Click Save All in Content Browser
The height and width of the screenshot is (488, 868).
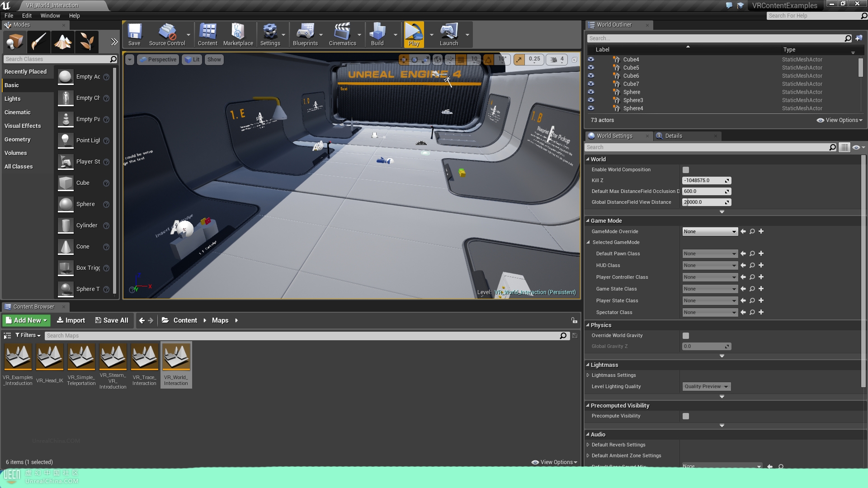coord(112,320)
